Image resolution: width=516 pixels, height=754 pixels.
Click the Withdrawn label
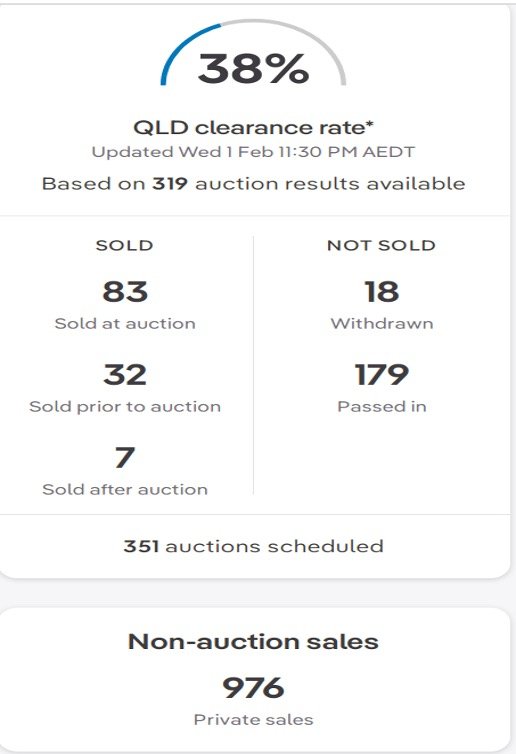tap(382, 324)
